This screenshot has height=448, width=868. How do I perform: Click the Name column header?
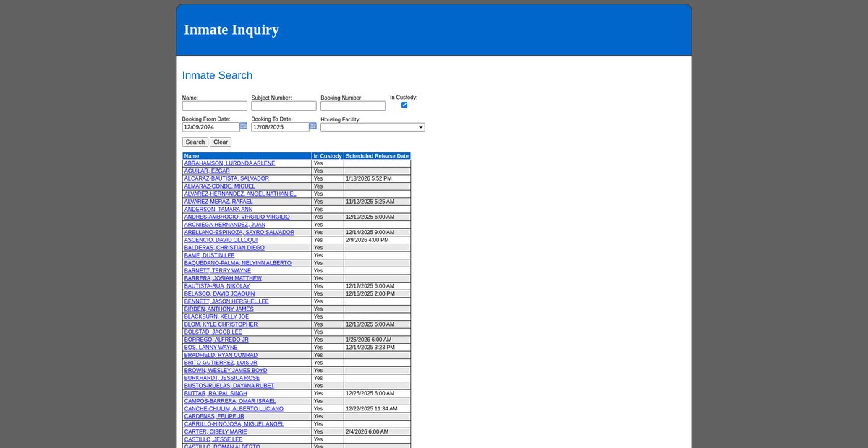click(247, 156)
